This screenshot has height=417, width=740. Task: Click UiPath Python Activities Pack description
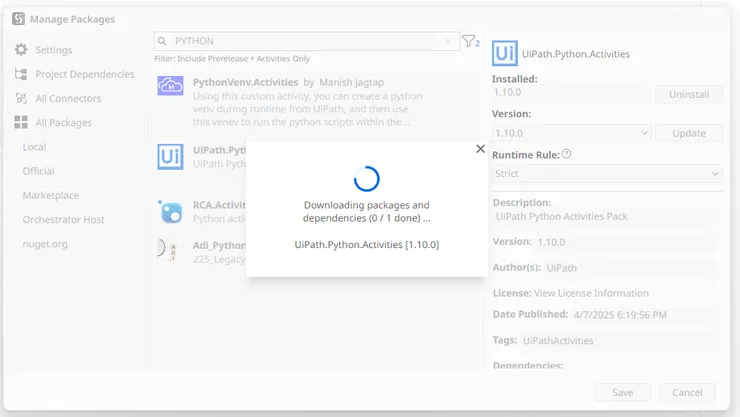[562, 217]
